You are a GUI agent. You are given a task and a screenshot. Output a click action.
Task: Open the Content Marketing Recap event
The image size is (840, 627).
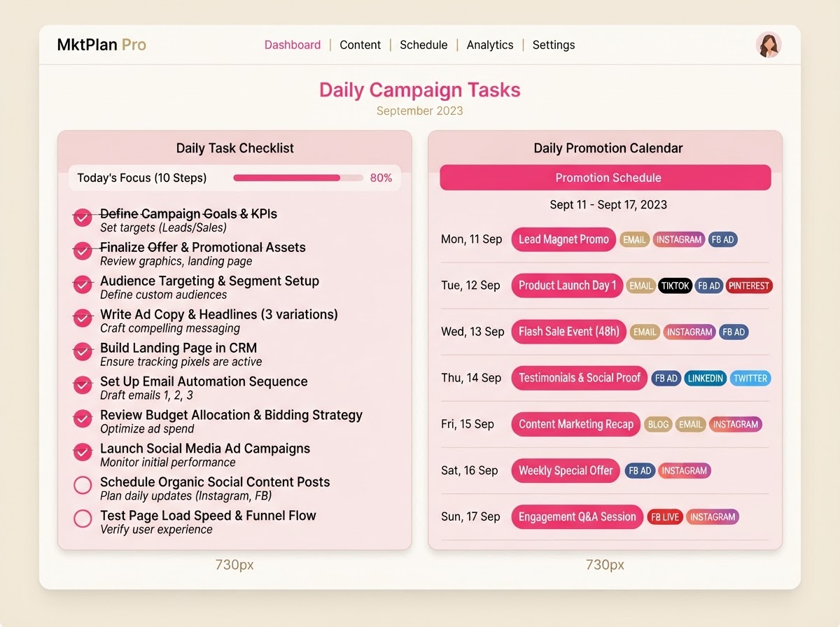pyautogui.click(x=575, y=424)
